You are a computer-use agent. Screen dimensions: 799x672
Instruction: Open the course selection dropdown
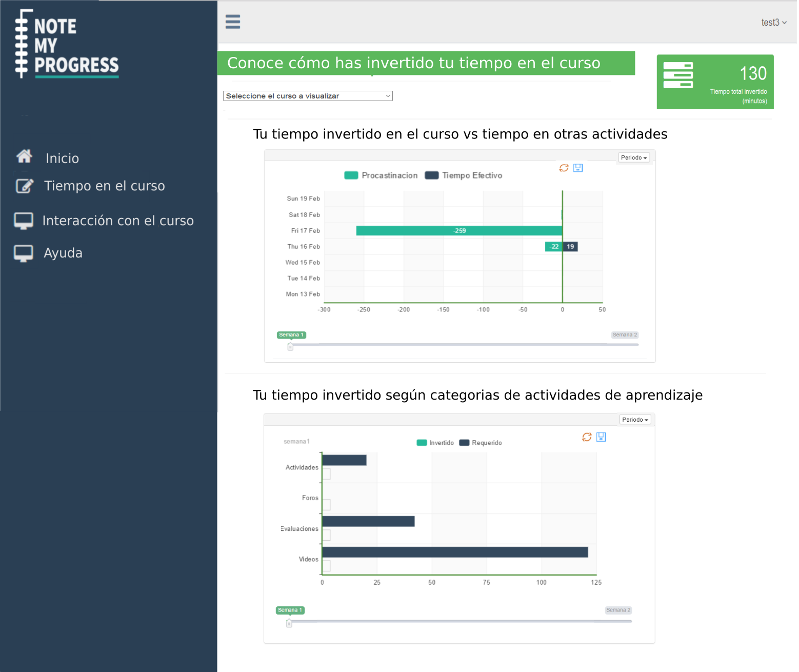308,96
